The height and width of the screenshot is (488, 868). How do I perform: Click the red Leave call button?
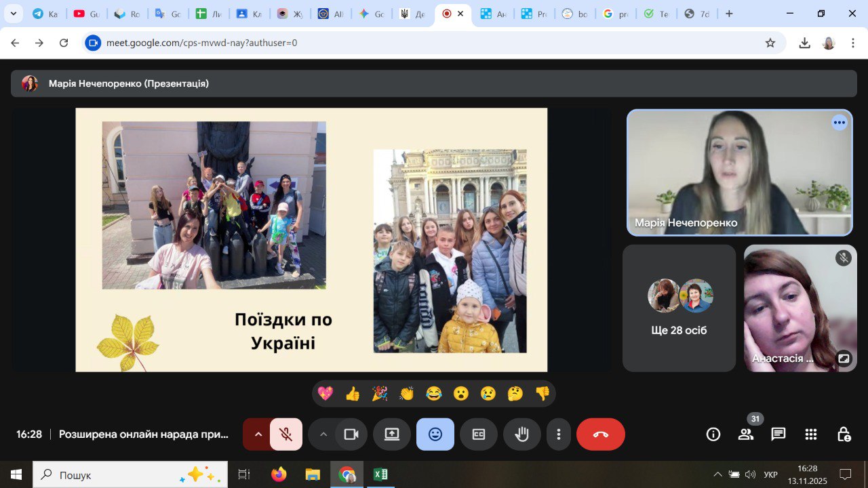(x=600, y=434)
